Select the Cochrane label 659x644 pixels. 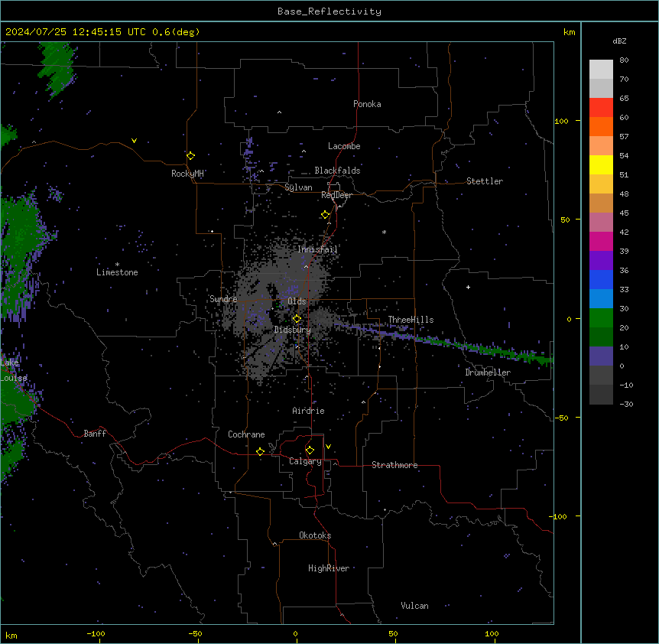coord(246,434)
